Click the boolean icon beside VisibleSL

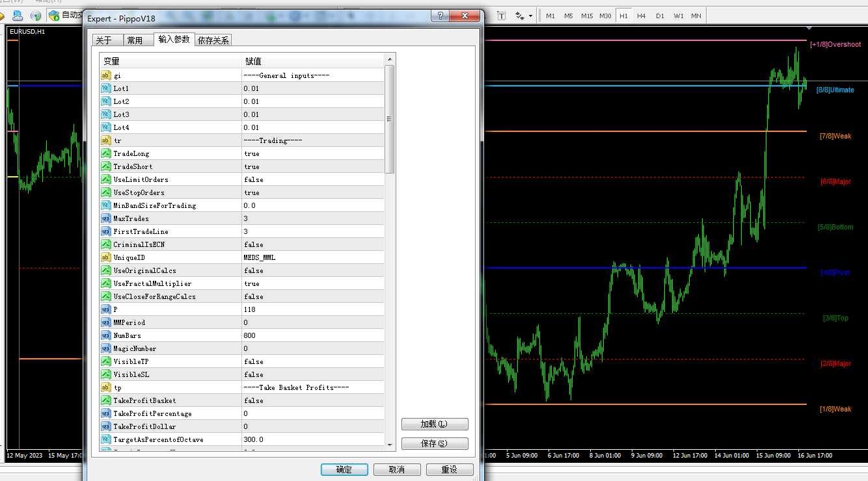pyautogui.click(x=105, y=374)
